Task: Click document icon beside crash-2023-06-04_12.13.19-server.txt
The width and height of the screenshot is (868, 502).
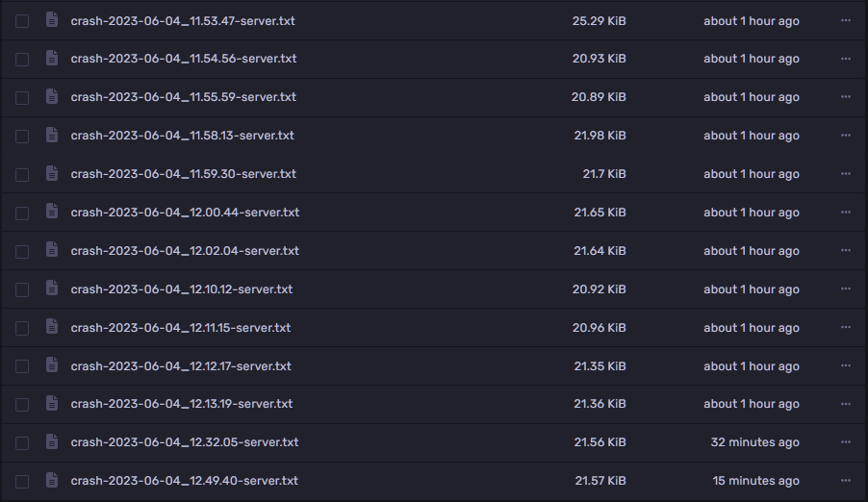Action: 52,404
